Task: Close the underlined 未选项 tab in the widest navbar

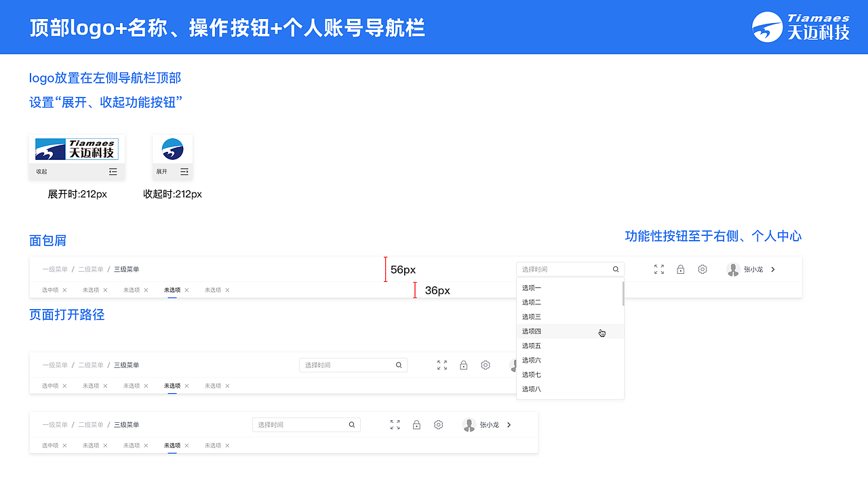Action: click(x=186, y=290)
